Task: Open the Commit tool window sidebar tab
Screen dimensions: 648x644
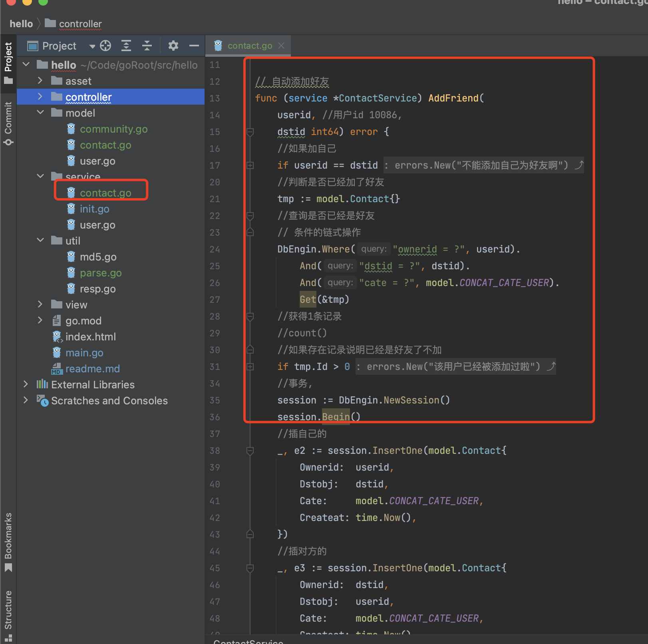Action: tap(8, 123)
